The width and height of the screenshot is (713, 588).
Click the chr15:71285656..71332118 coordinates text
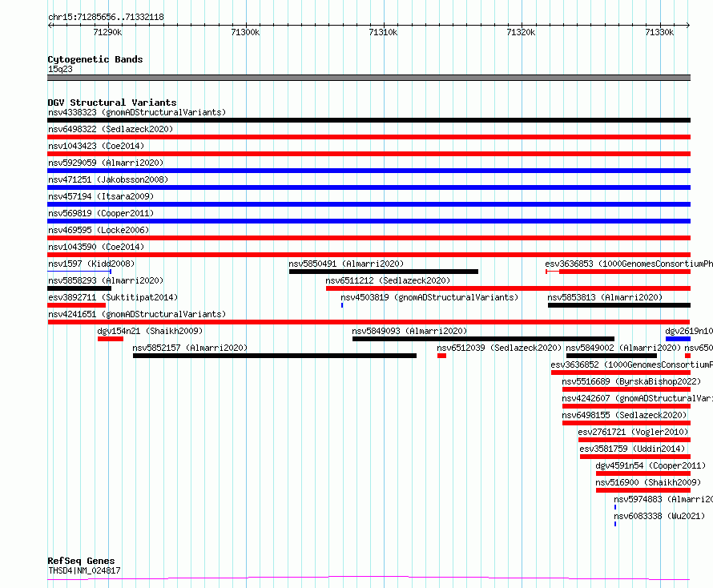[x=106, y=18]
